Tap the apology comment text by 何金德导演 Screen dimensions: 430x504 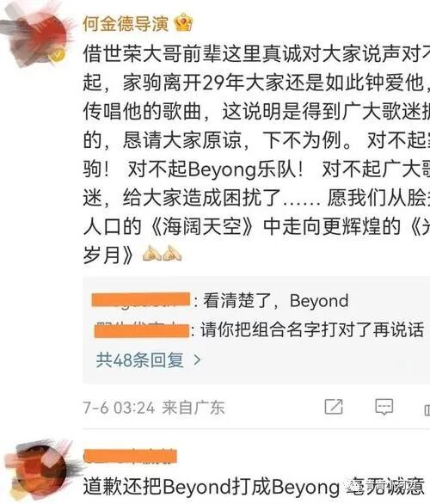(256, 154)
